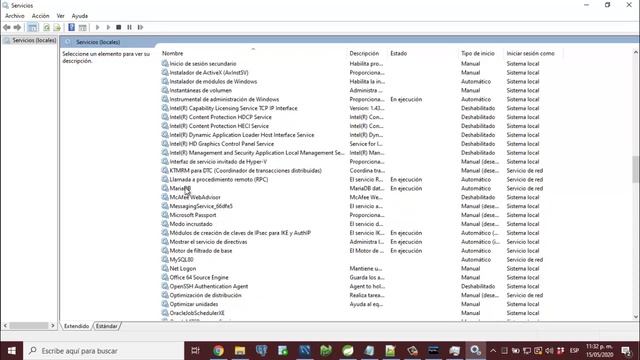
Task: Select Inicio de sesión secundario service
Action: (203, 64)
